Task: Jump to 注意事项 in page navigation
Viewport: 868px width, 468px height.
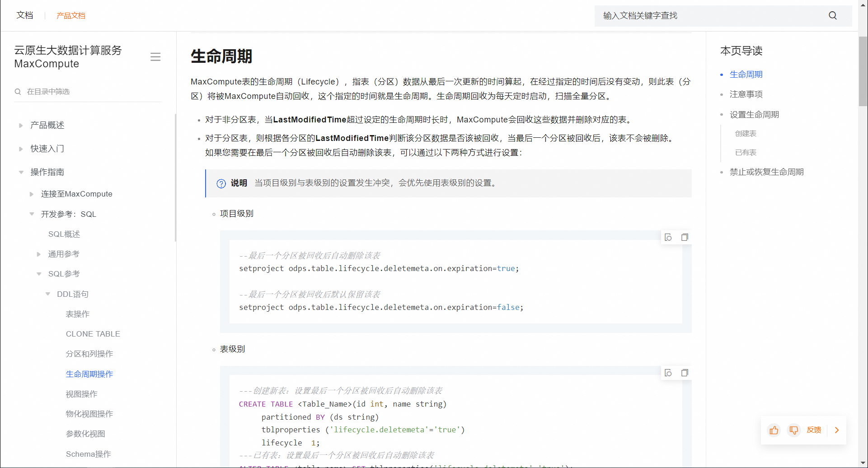Action: [746, 94]
